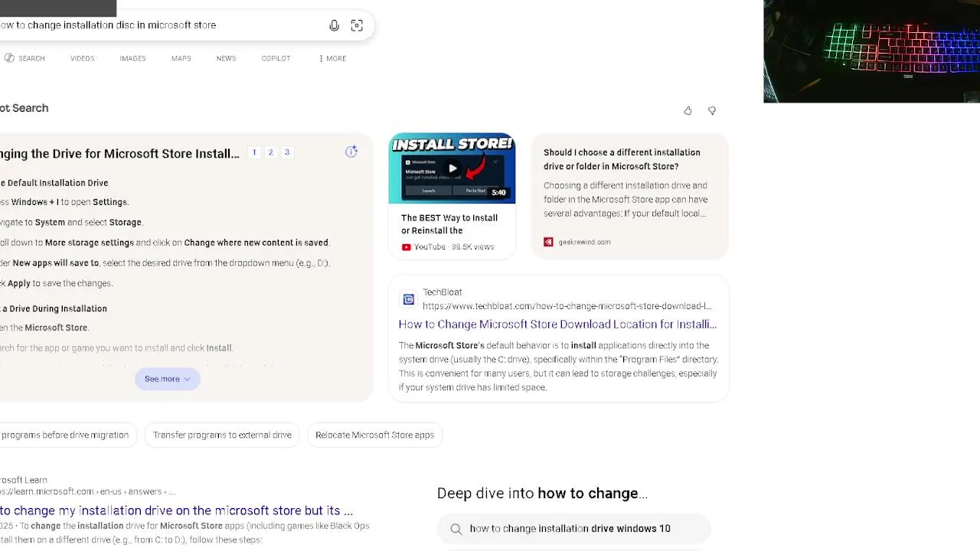Open TechBloat 'How to Change Microsoft Store Download Location' link
The image size is (980, 551).
(x=557, y=324)
